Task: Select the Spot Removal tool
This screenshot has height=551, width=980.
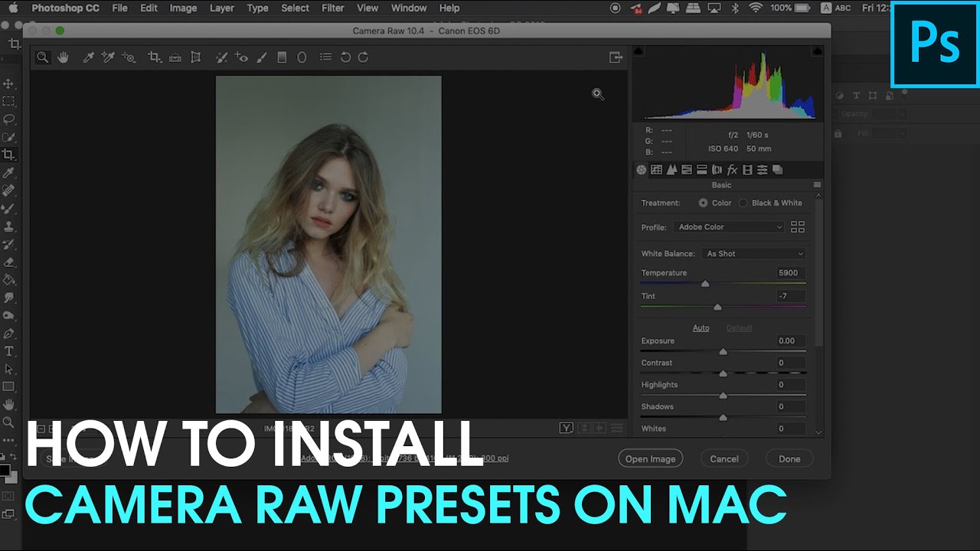Action: [x=222, y=57]
